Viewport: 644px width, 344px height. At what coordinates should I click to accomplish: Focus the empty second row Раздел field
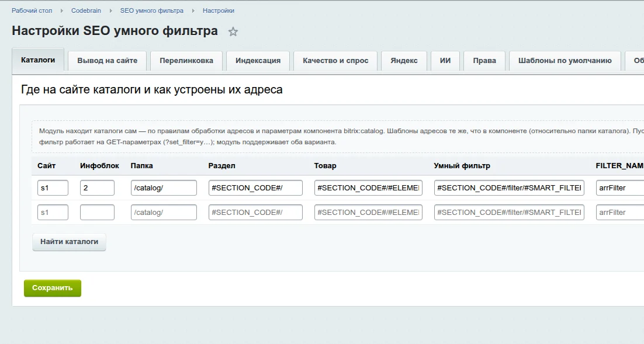tap(255, 212)
